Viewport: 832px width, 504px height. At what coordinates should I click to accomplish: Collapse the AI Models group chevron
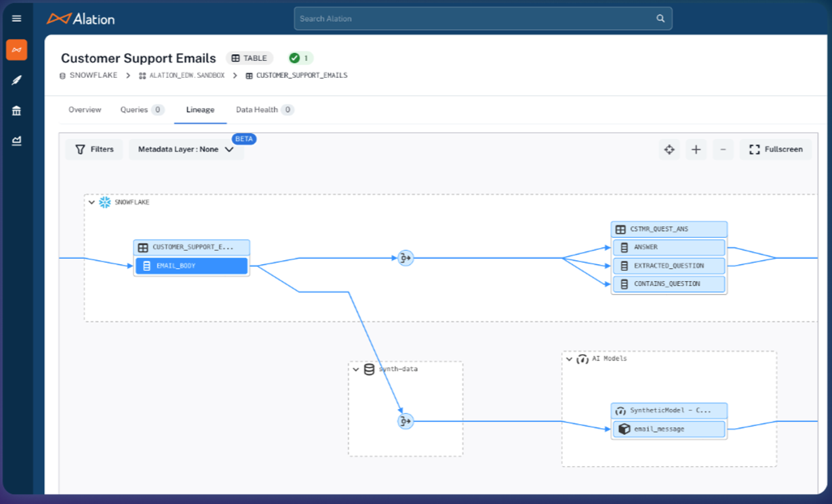(570, 359)
